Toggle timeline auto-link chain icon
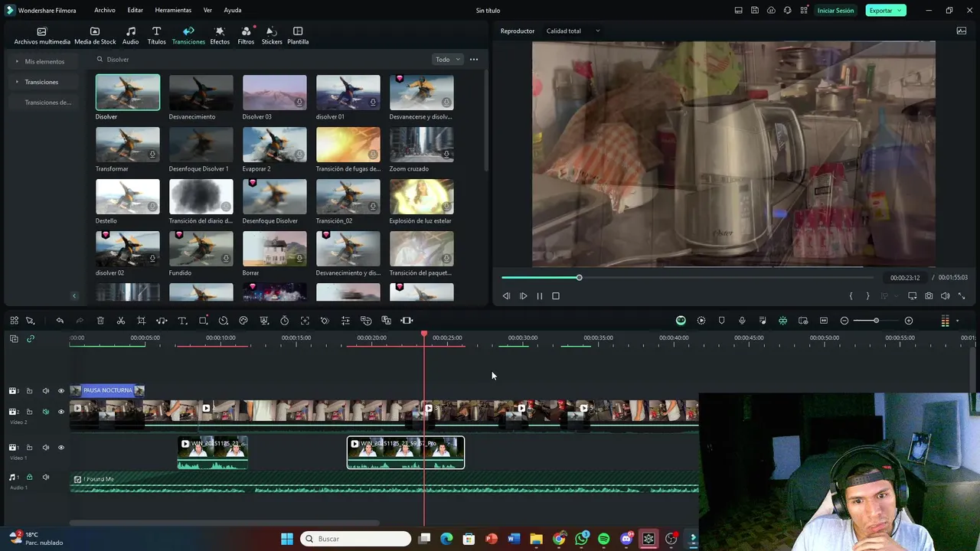980x551 pixels. [x=31, y=338]
